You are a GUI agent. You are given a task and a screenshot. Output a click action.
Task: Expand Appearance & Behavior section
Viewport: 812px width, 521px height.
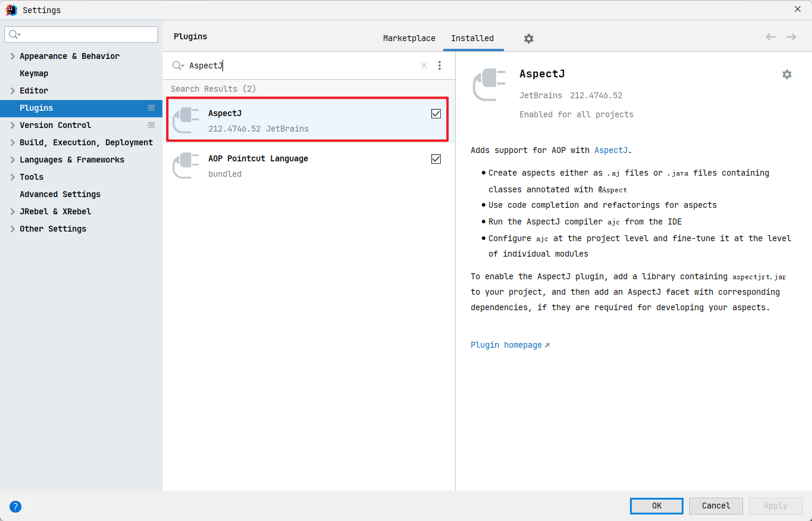point(12,56)
